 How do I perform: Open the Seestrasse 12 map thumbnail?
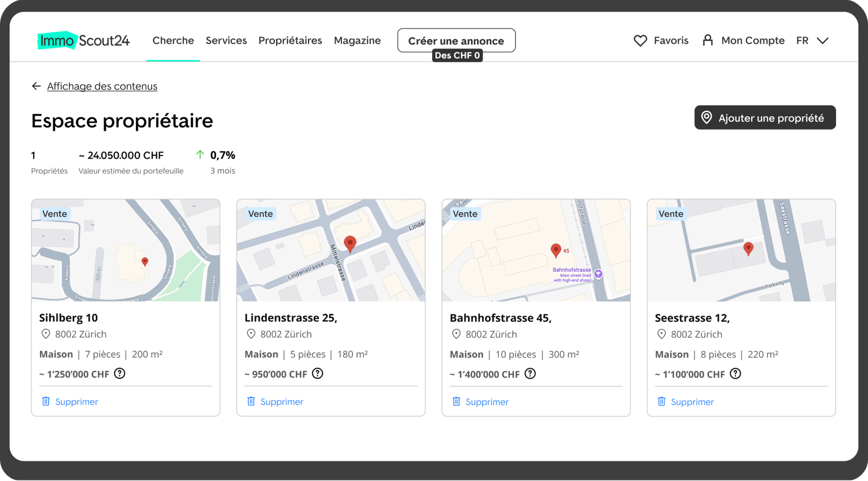(x=741, y=250)
